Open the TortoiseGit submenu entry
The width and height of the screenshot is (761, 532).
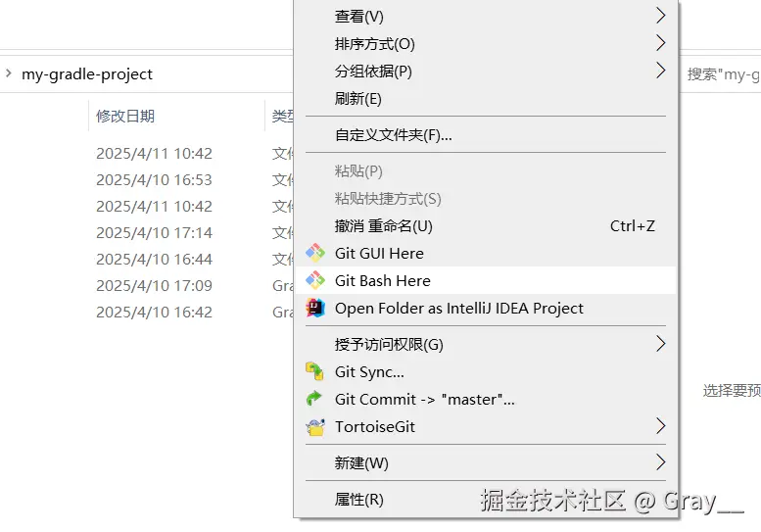(x=485, y=426)
